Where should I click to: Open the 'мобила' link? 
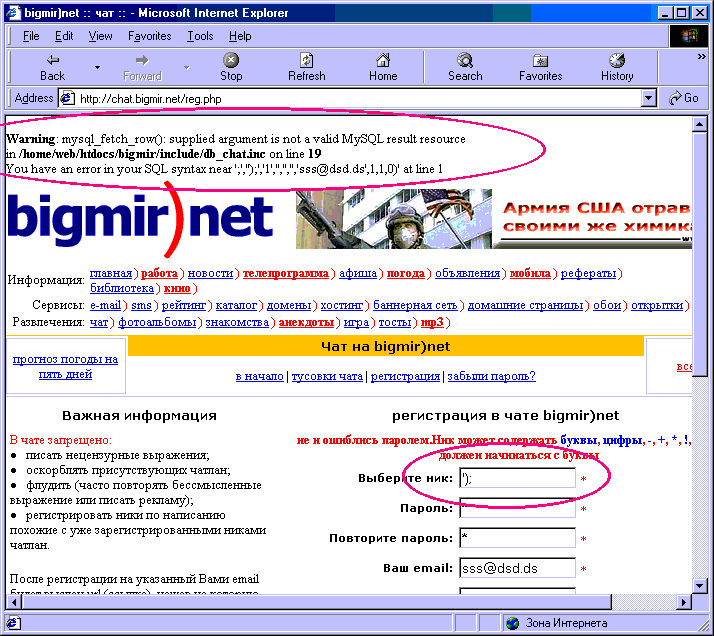[530, 273]
